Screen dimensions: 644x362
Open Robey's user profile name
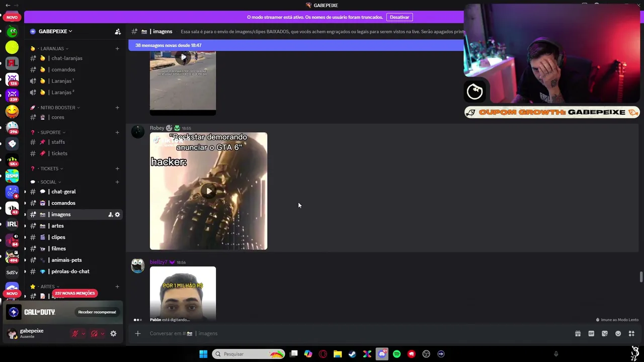coord(157,128)
